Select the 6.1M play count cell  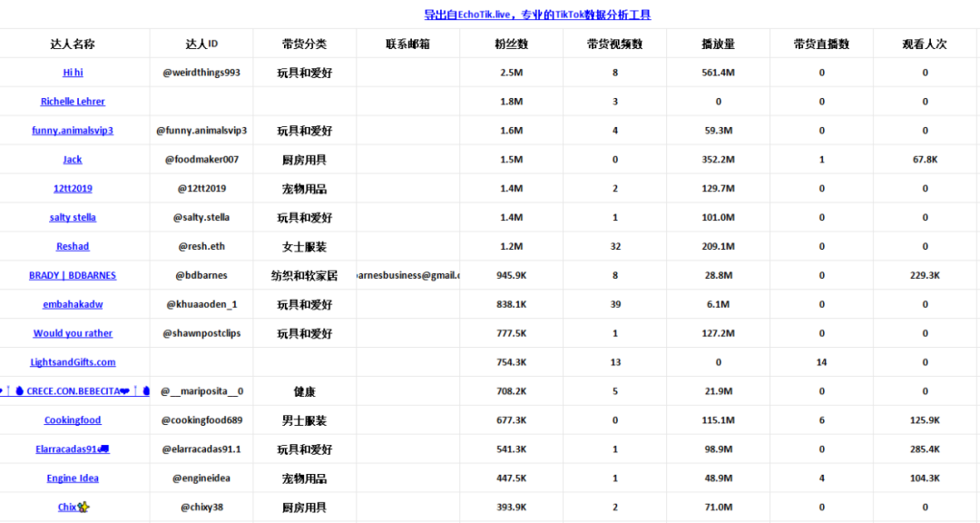[x=718, y=304]
